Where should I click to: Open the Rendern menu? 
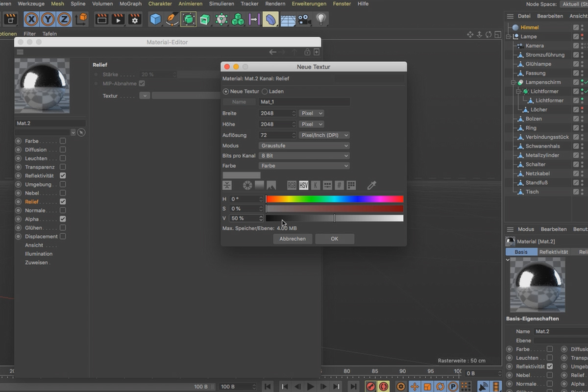pyautogui.click(x=275, y=4)
